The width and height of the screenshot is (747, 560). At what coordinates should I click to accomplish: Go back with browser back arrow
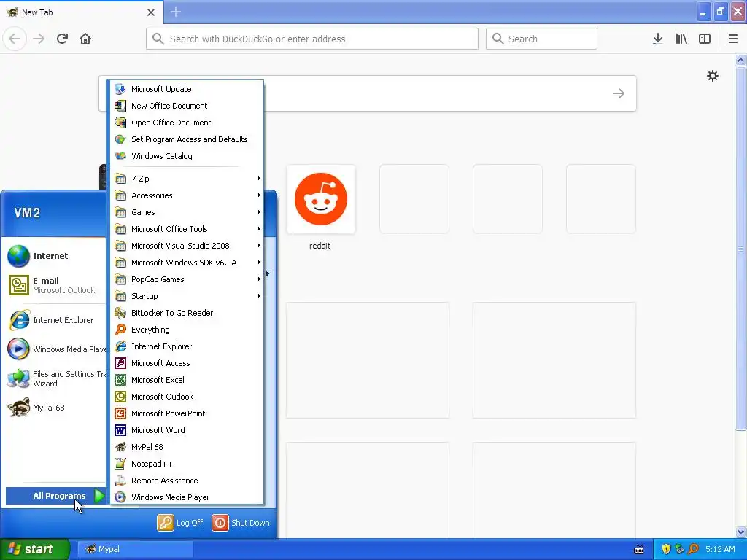15,39
